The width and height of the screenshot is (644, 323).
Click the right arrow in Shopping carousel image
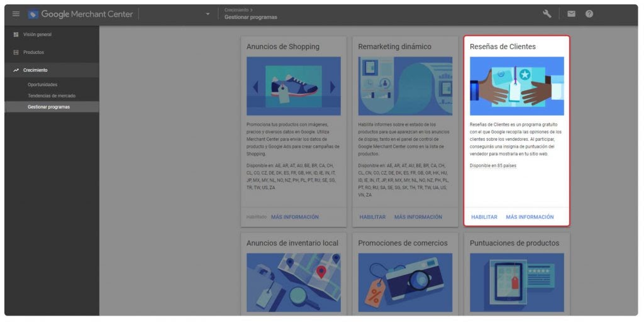332,87
